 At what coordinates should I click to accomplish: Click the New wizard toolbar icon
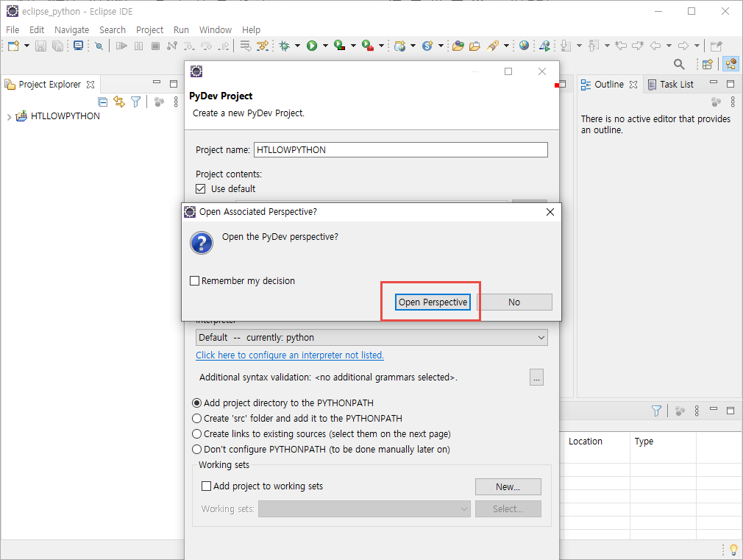coord(13,46)
